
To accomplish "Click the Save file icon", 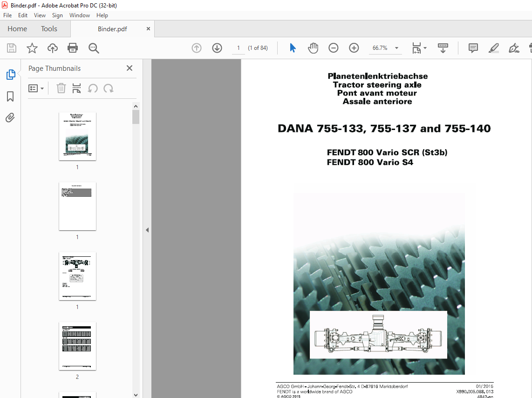I will 12,48.
